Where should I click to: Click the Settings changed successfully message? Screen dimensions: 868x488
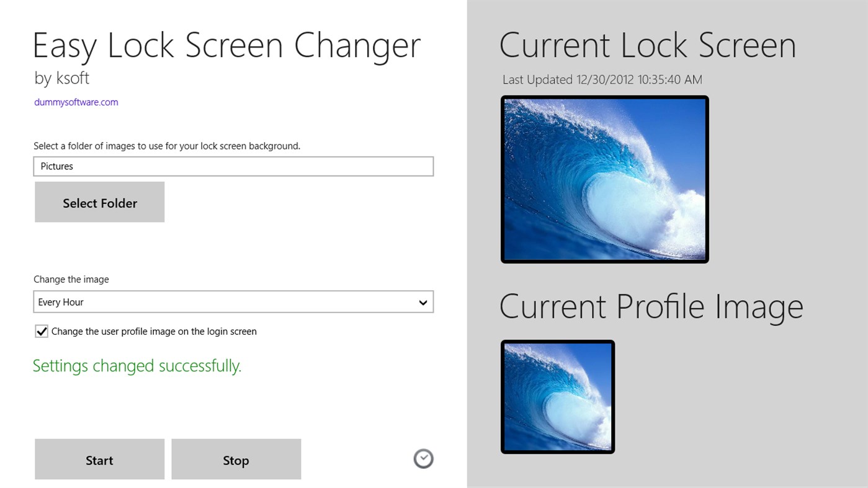(137, 366)
